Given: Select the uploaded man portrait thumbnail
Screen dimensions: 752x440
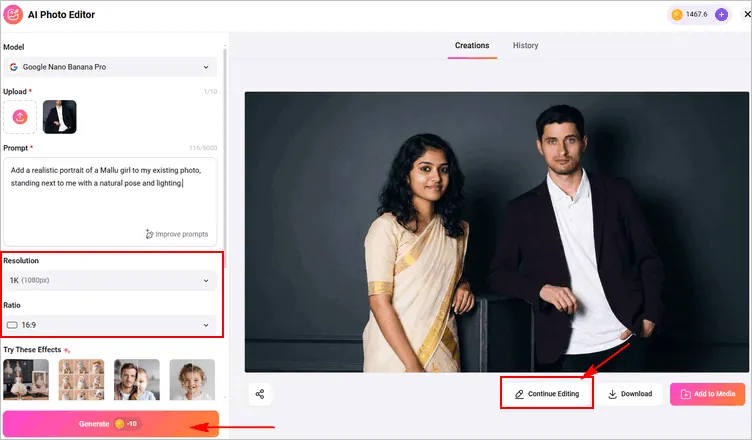Looking at the screenshot, I should (59, 117).
